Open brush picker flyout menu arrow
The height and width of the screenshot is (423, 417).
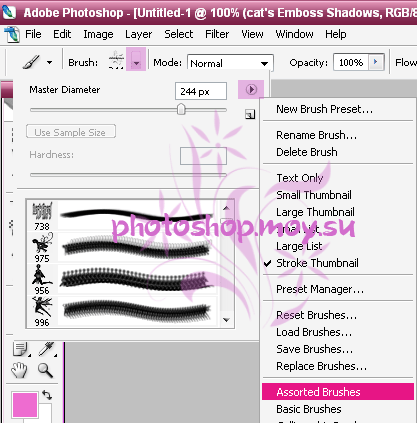pyautogui.click(x=251, y=90)
